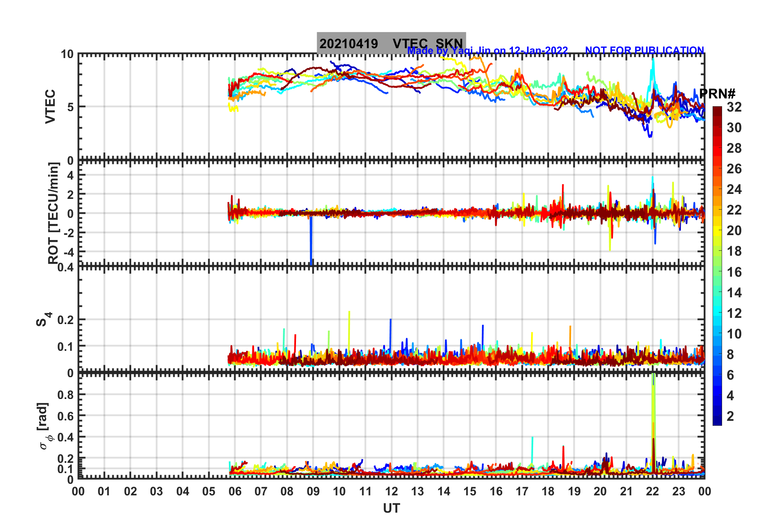Click the 'ROT [TECU/min]' y-axis label
783x532 pixels.
pos(54,213)
